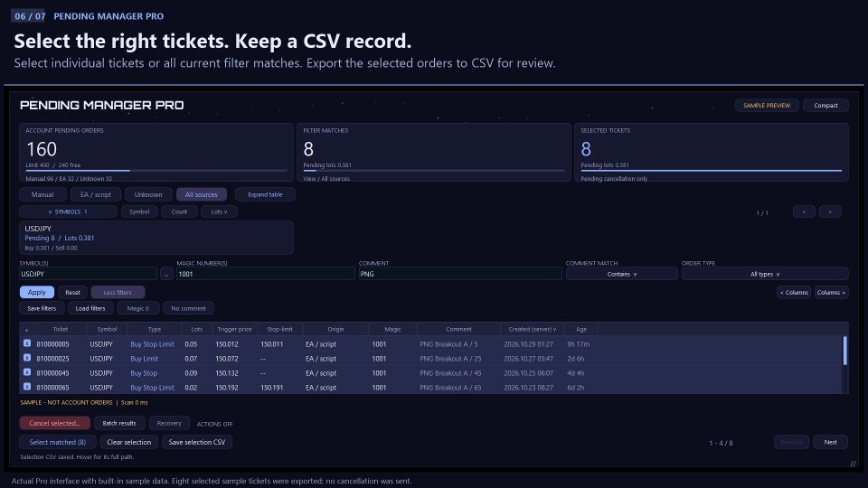Sort symbols by Count
868x488 pixels.
tap(179, 211)
